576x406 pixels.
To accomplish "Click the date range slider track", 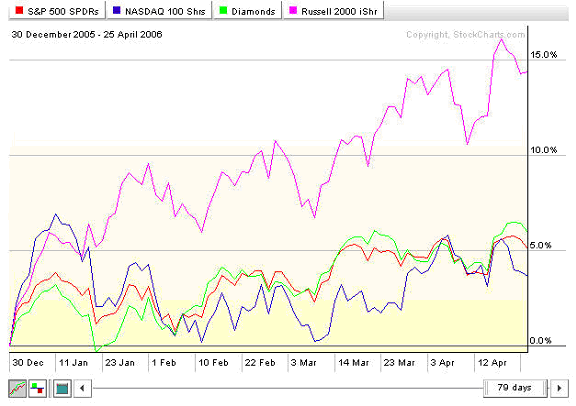I will pyautogui.click(x=288, y=388).
